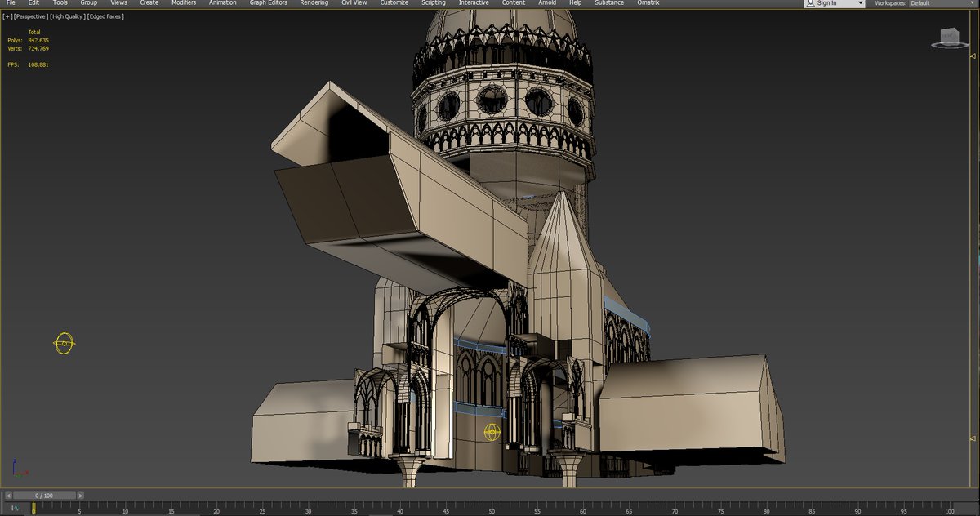The width and height of the screenshot is (980, 516).
Task: Click the 0 / 100 time slider handle
Action: 44,496
